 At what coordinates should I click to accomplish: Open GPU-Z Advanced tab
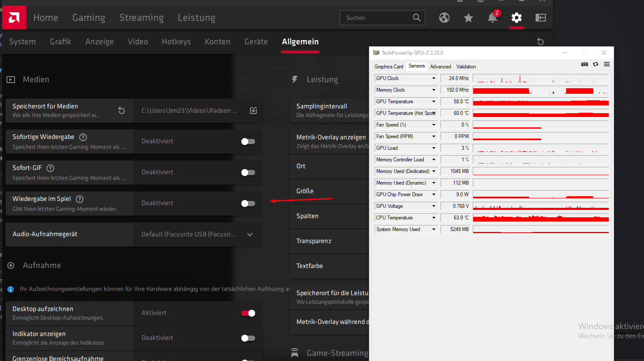click(x=441, y=67)
